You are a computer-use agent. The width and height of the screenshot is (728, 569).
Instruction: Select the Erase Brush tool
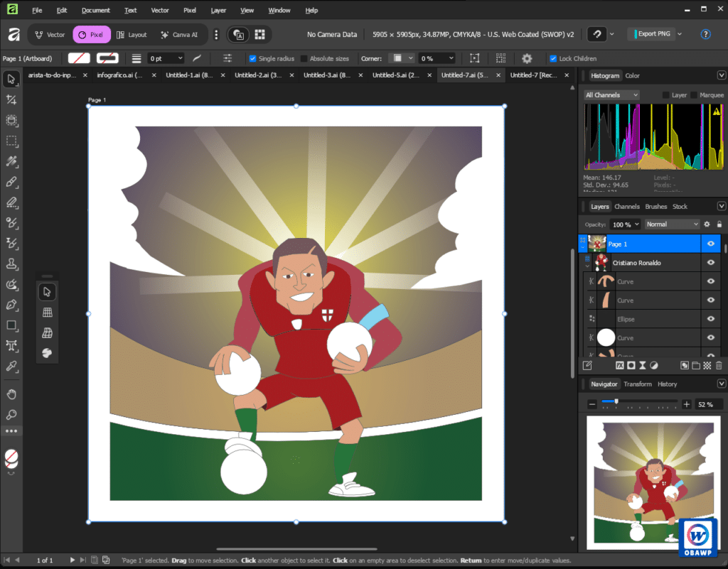(x=11, y=202)
